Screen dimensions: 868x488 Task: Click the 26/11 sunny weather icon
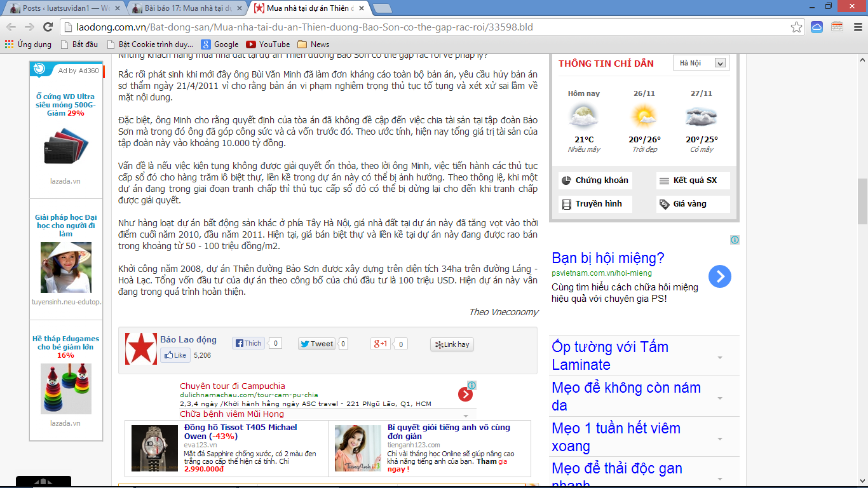[644, 116]
